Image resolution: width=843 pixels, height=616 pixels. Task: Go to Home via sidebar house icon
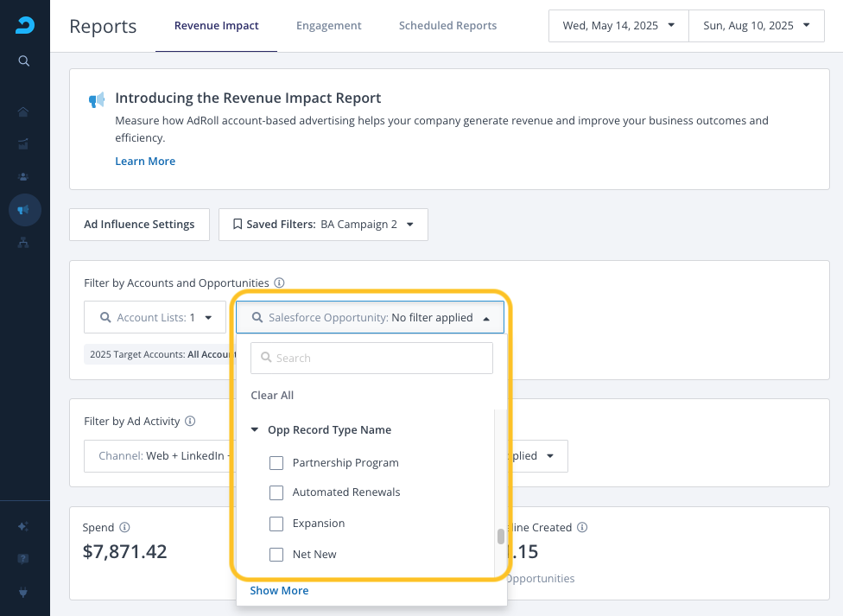pyautogui.click(x=24, y=111)
